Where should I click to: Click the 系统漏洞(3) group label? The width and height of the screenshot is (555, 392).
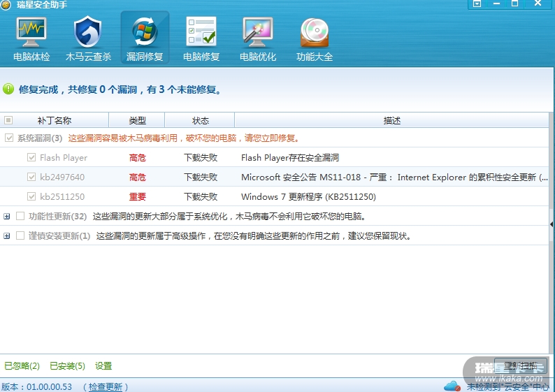tap(40, 138)
